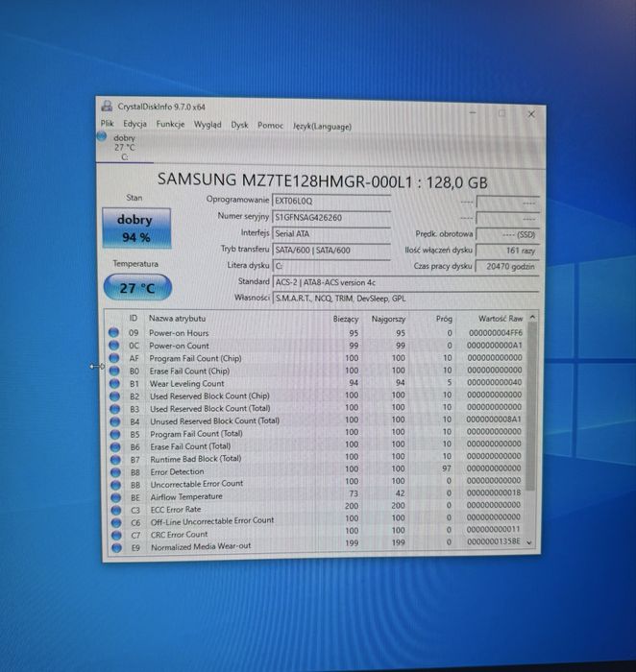Click status orb of Power-on Hours row

coord(113,332)
